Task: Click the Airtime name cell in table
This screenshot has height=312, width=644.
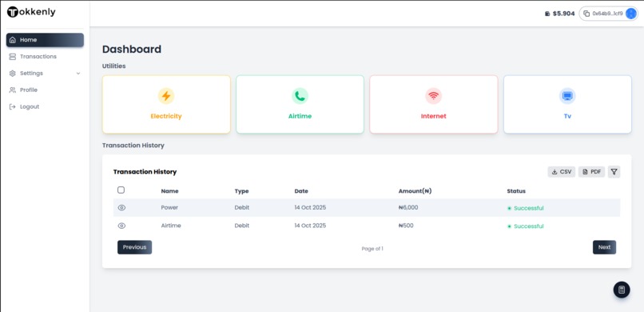Action: (171, 226)
